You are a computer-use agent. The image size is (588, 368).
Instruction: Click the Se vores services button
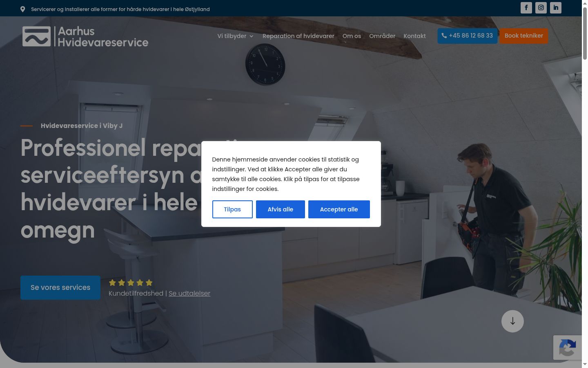(60, 287)
